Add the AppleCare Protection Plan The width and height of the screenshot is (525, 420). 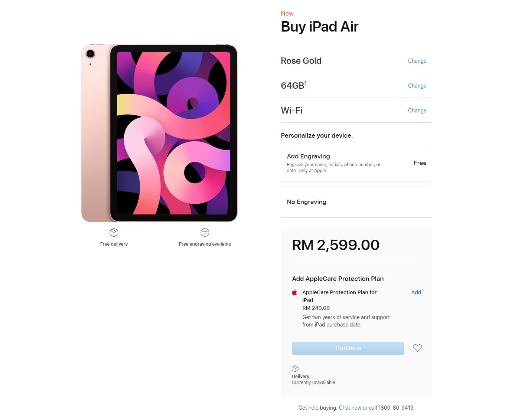tap(416, 292)
